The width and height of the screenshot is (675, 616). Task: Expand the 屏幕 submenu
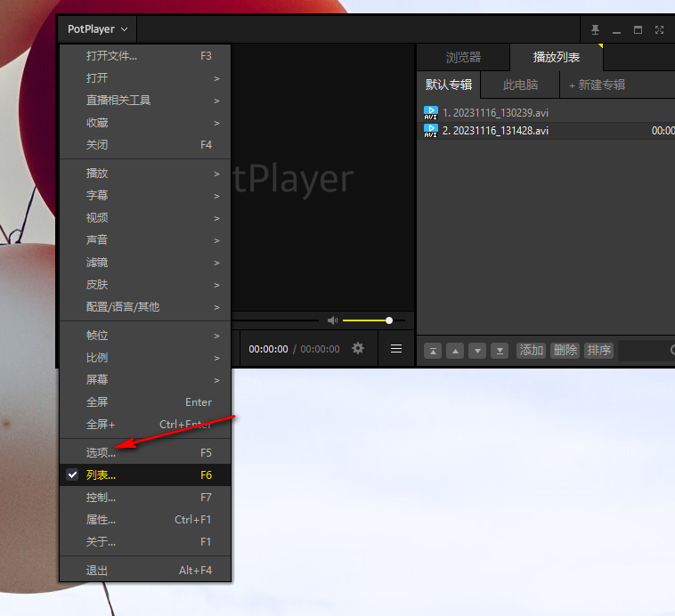click(x=145, y=380)
